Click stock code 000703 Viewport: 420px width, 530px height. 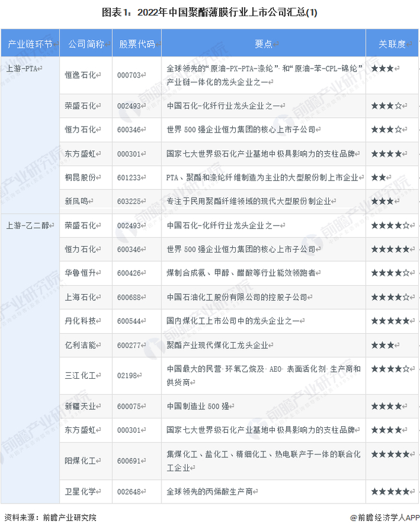(x=129, y=75)
